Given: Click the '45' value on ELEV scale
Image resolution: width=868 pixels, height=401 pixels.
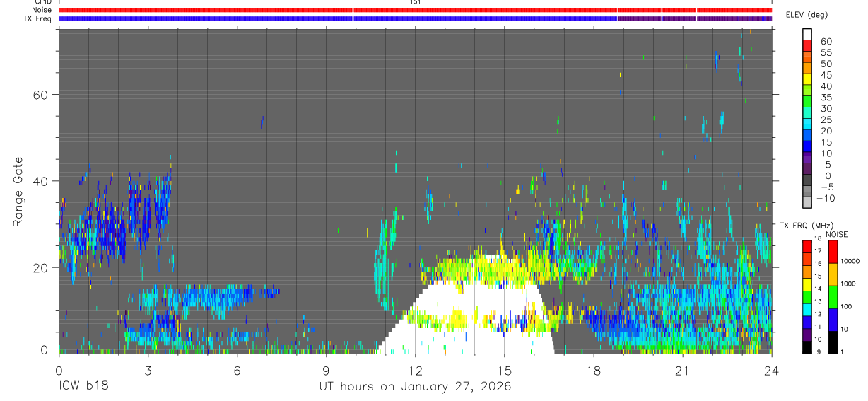Looking at the screenshot, I should click(826, 75).
